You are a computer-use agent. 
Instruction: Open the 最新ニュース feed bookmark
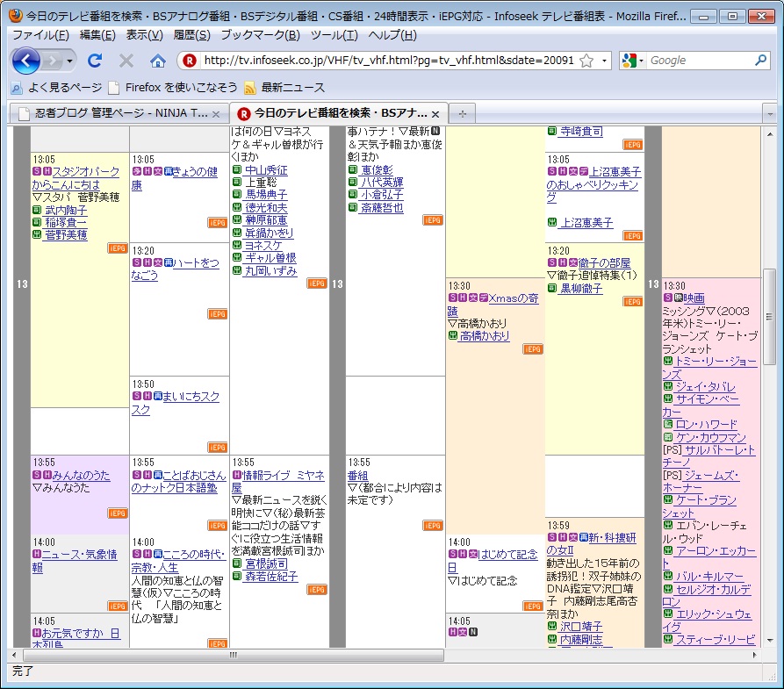point(284,88)
